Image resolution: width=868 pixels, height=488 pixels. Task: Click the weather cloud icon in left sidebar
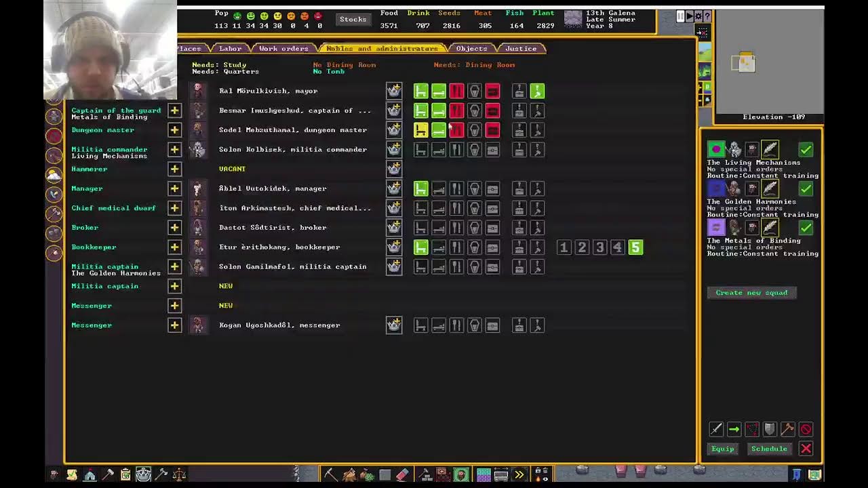(x=54, y=175)
